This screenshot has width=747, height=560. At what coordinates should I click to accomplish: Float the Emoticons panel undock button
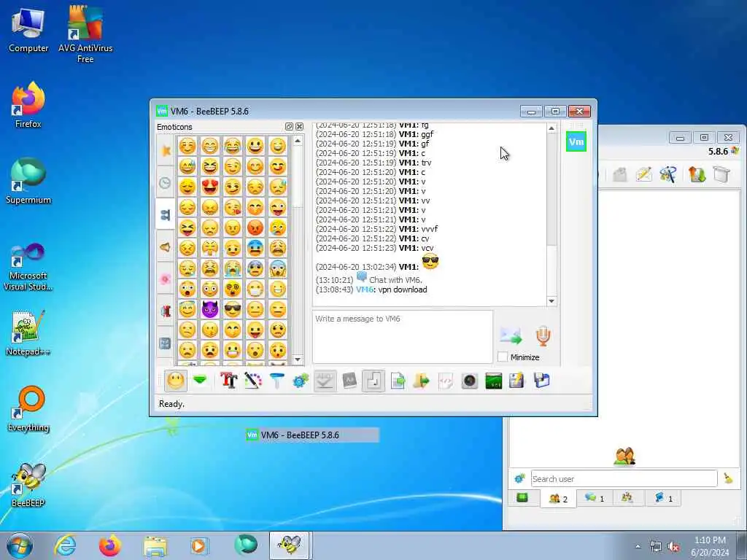tap(289, 127)
